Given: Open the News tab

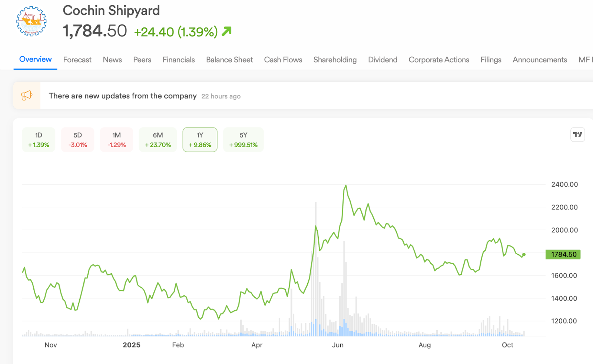Looking at the screenshot, I should tap(112, 60).
